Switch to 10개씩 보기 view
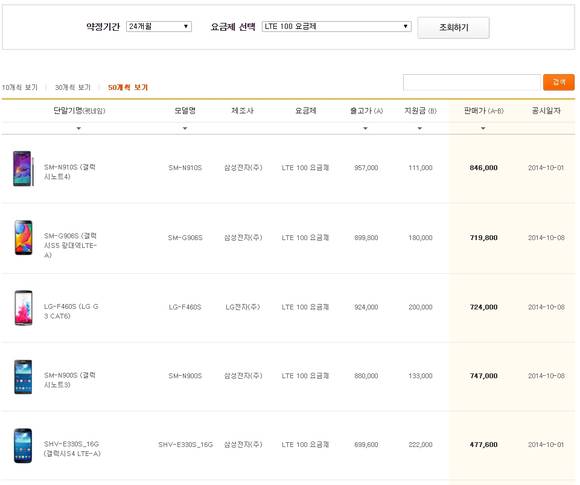580x485 pixels. tap(20, 87)
